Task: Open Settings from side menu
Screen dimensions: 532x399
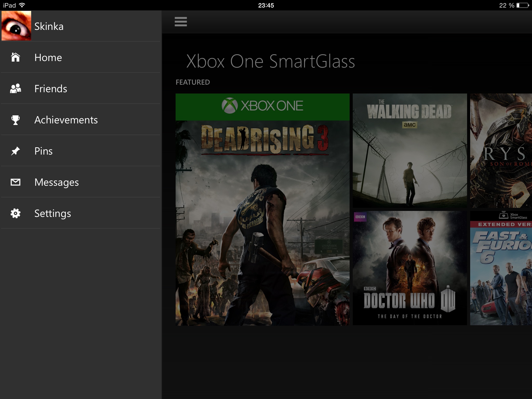Action: (81, 213)
